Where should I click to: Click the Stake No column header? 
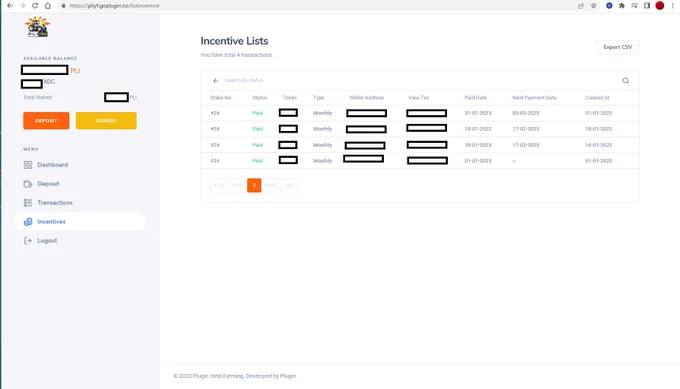pos(221,98)
